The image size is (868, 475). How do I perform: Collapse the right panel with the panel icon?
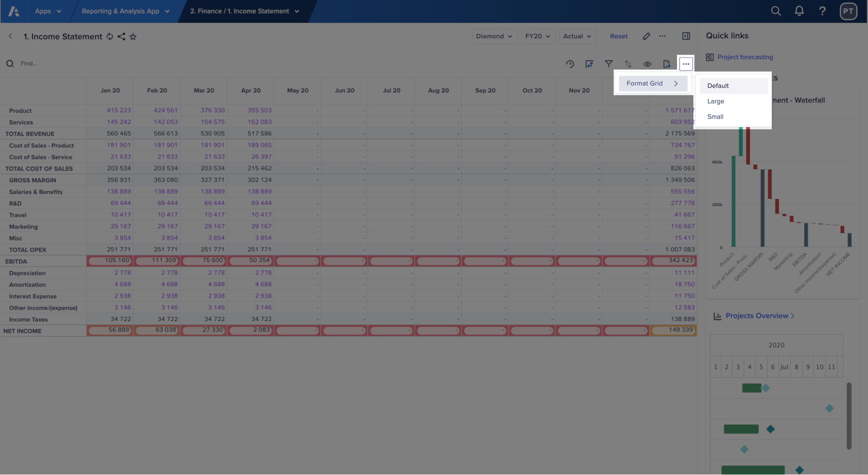pos(686,36)
